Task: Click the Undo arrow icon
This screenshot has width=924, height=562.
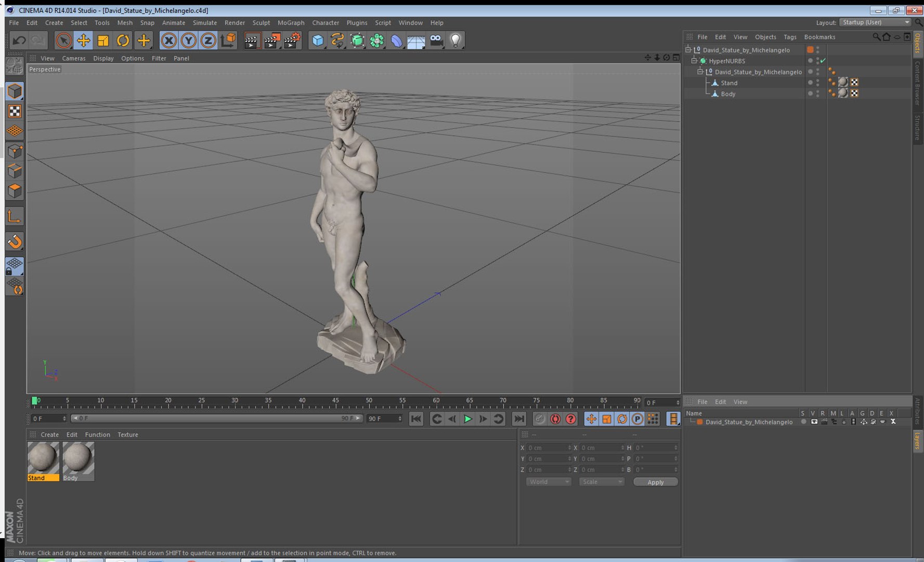Action: 19,41
